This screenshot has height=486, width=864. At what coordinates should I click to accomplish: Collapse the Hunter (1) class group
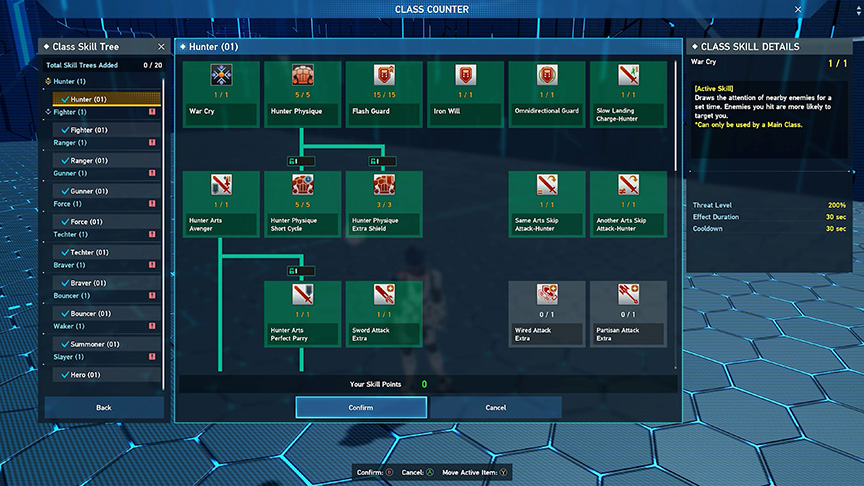tap(49, 81)
